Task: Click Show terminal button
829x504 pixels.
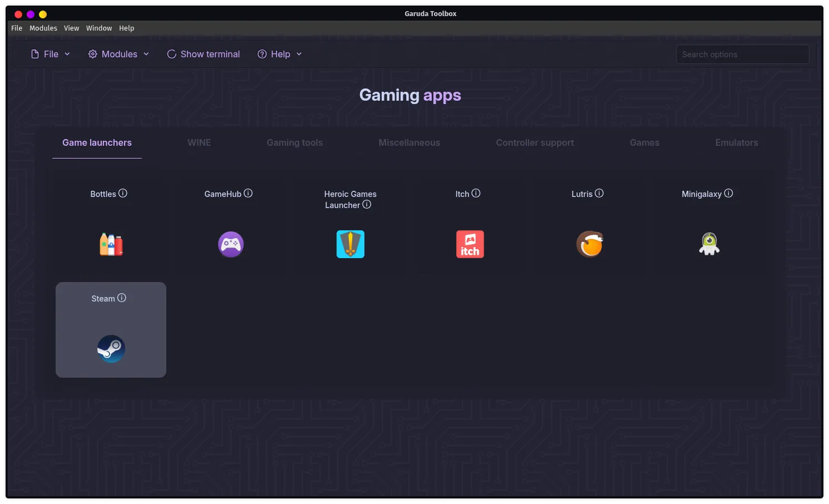Action: [x=204, y=54]
